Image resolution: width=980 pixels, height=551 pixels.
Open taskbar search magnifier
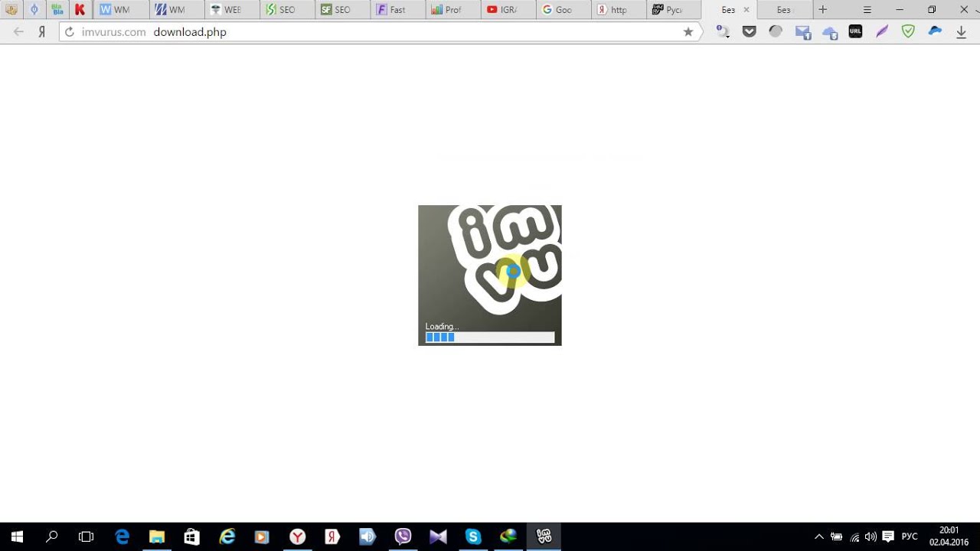(x=52, y=536)
